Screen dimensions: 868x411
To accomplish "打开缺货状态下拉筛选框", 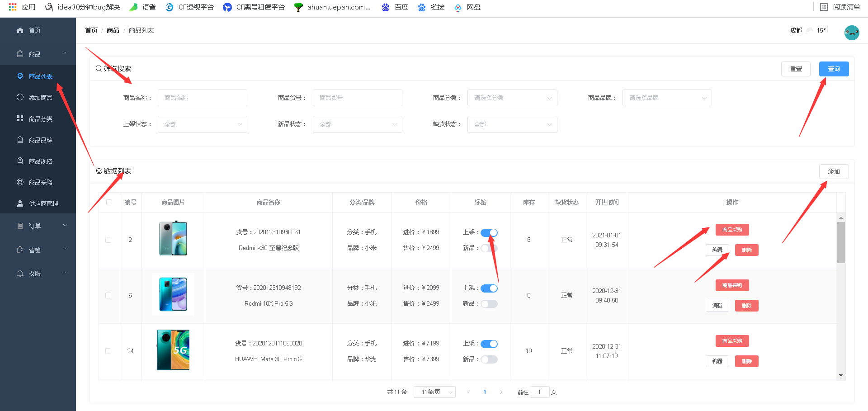I will tap(512, 124).
